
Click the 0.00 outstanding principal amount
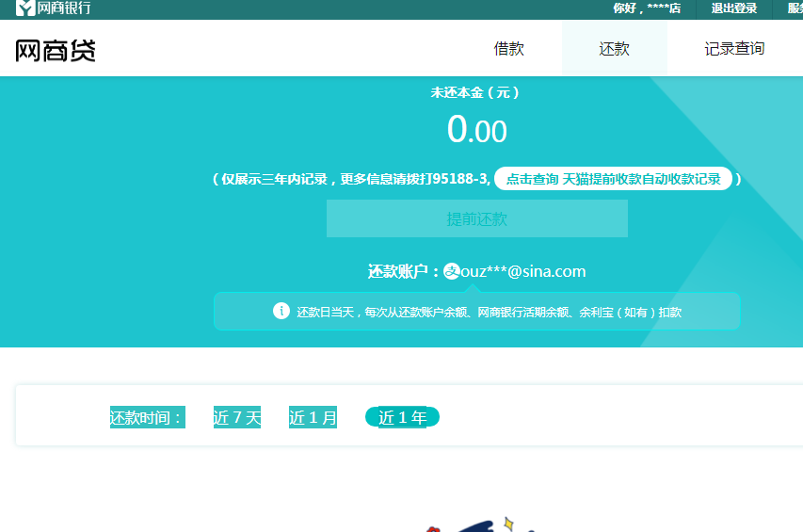[x=476, y=129]
